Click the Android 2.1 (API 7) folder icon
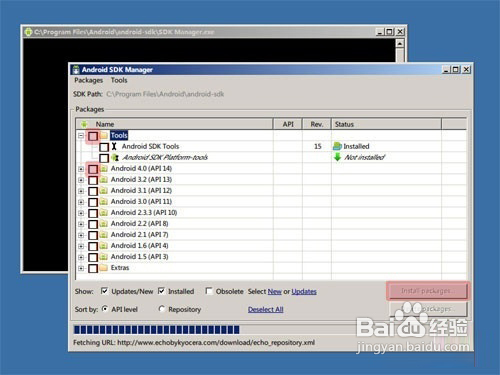500x375 pixels. 104,234
